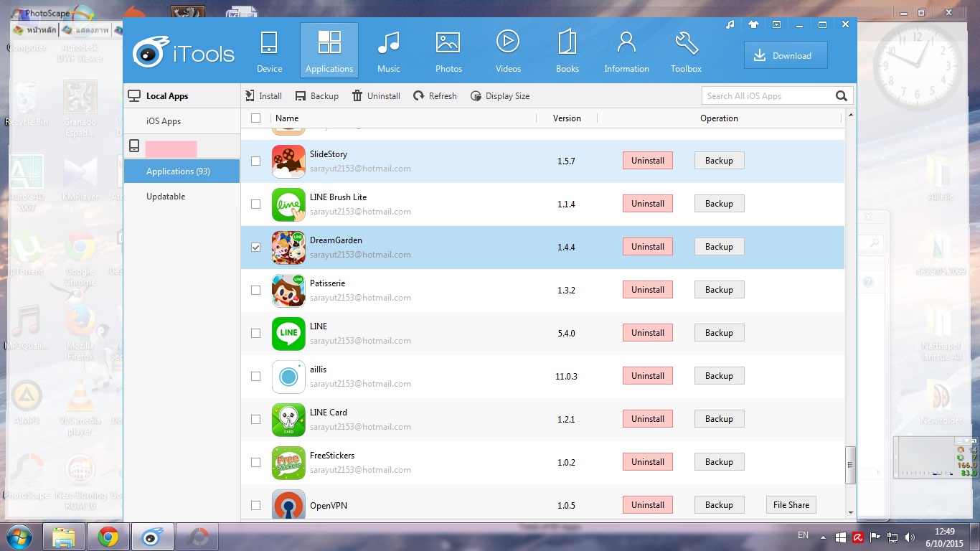Open the Books section
This screenshot has width=980, height=551.
tap(567, 52)
